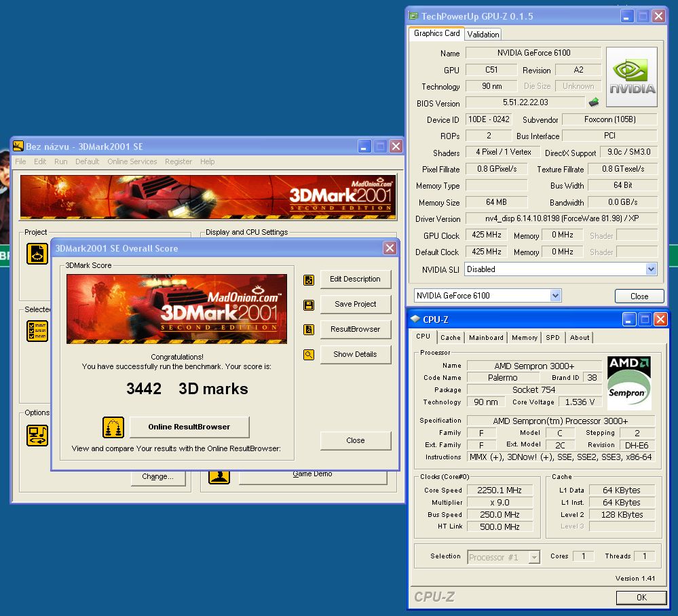Open the NVIDIA SLI dropdown in GPU-Z

pos(651,269)
